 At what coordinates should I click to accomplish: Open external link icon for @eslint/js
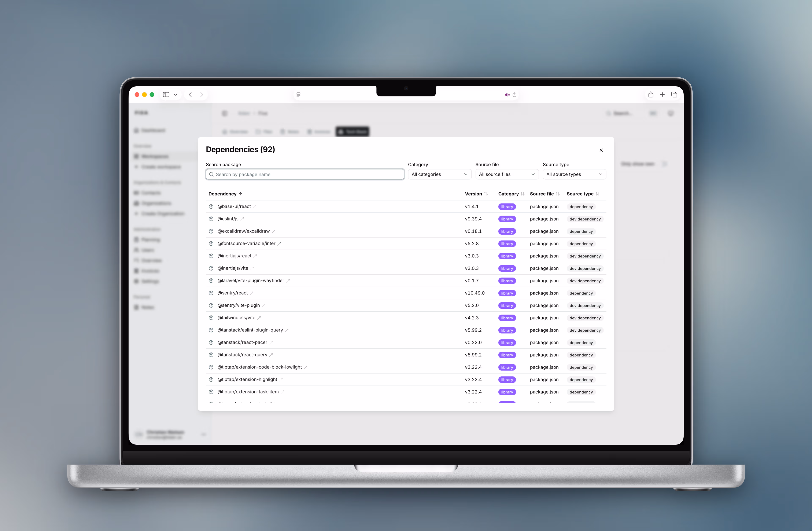pos(242,219)
